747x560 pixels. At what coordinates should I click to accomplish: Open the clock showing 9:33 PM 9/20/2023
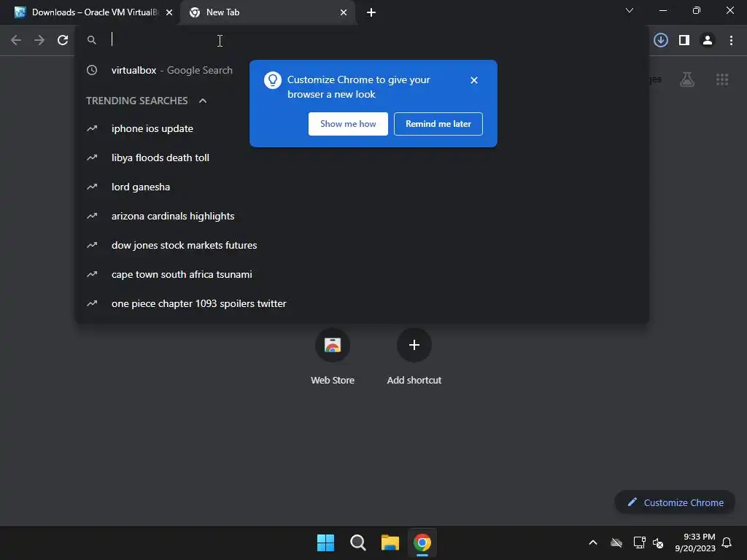coord(695,542)
